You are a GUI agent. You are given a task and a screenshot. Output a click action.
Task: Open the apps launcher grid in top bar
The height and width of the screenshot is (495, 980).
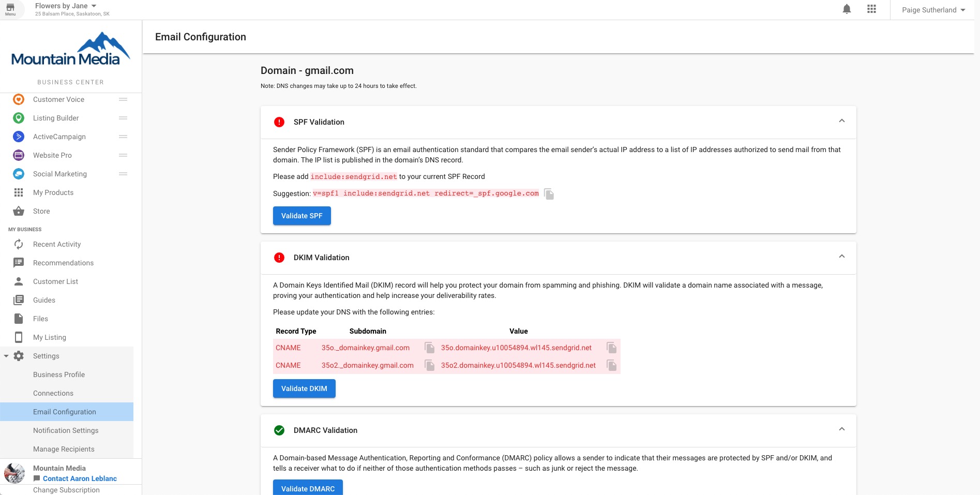(871, 9)
